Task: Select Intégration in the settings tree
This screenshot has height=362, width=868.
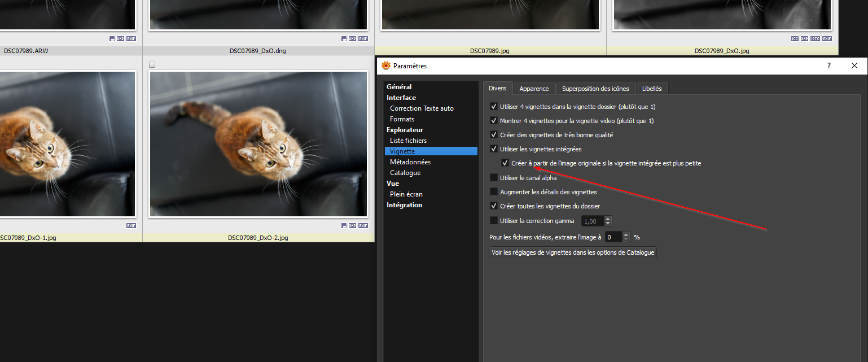Action: point(404,205)
